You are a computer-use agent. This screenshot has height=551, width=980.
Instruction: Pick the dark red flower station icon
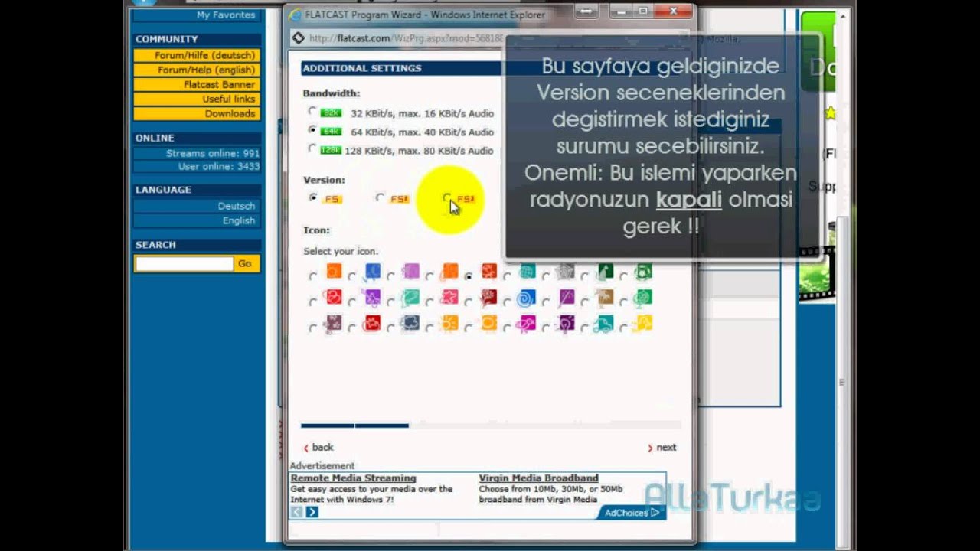click(488, 298)
